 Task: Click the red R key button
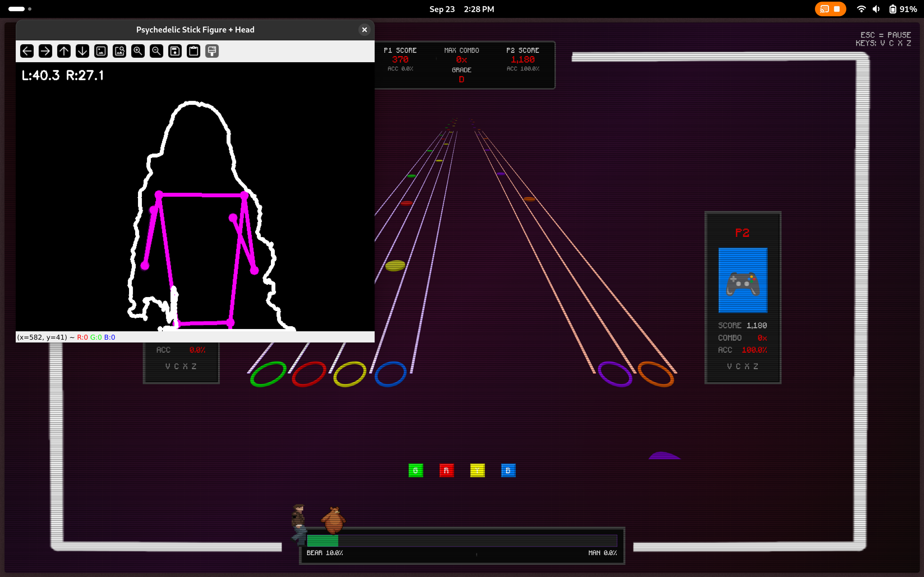[x=446, y=471]
